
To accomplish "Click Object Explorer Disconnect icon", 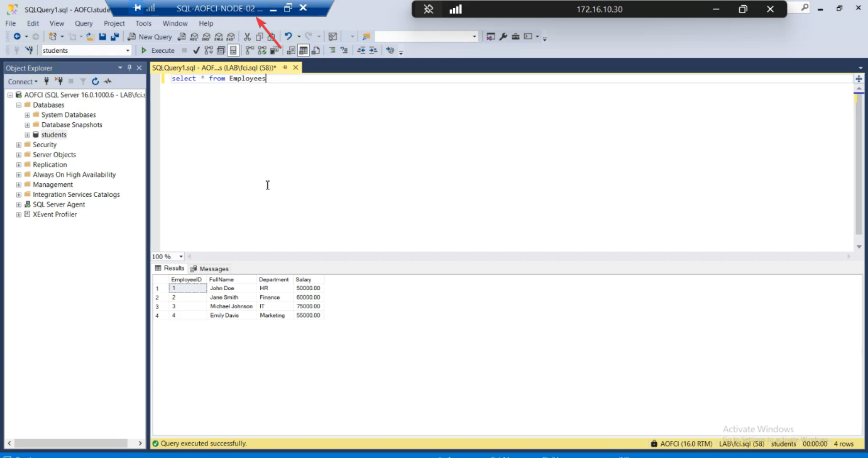I will [x=59, y=81].
